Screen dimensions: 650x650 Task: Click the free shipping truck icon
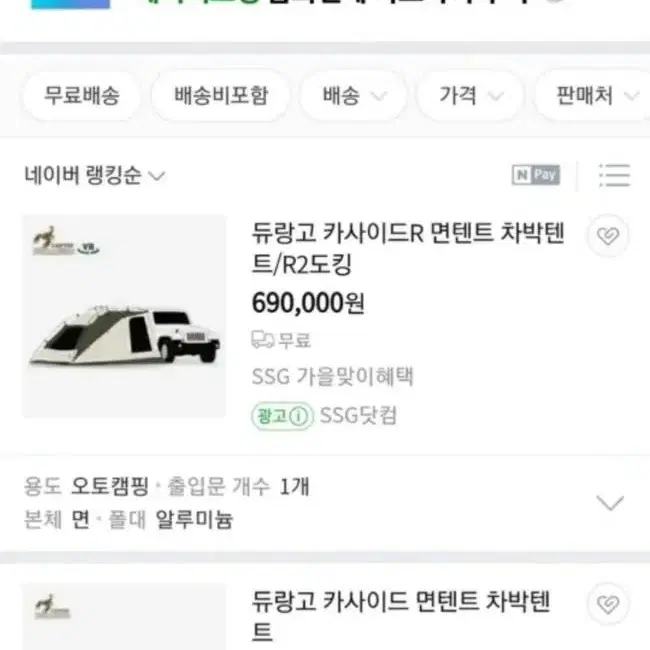click(x=262, y=340)
